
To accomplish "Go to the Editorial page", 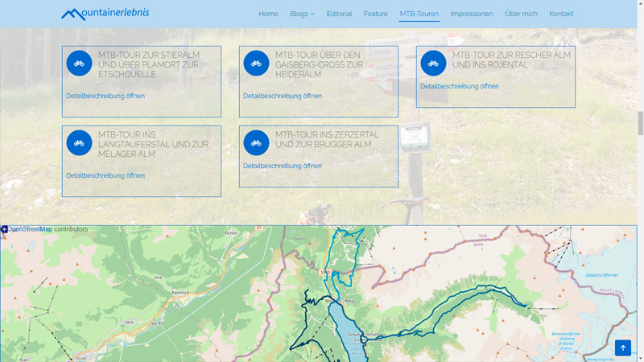I will coord(339,14).
